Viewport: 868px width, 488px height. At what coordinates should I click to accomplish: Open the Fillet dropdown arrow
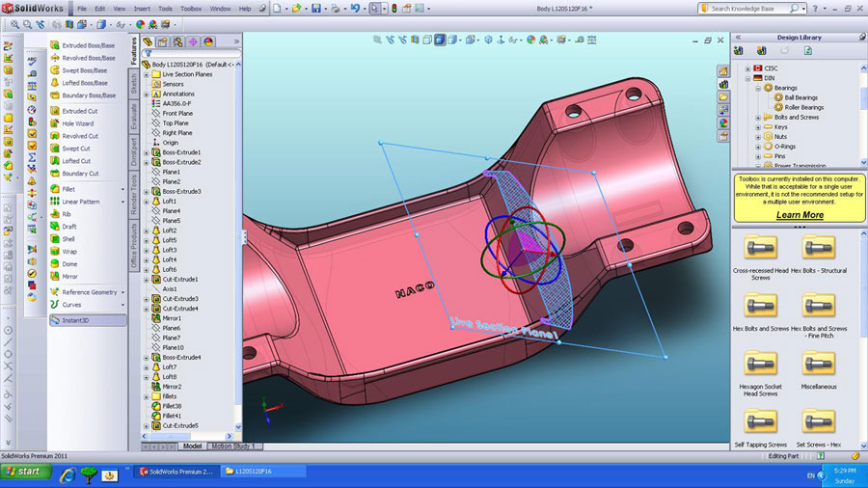click(x=122, y=189)
